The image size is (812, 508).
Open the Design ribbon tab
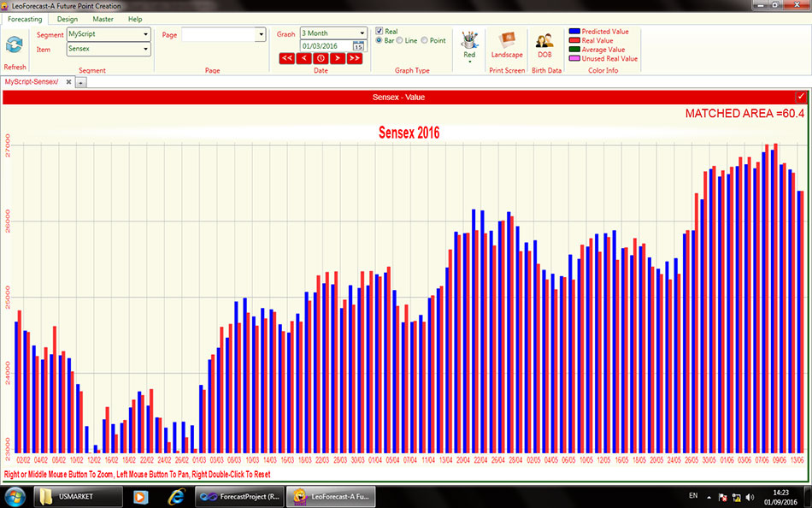tap(68, 19)
